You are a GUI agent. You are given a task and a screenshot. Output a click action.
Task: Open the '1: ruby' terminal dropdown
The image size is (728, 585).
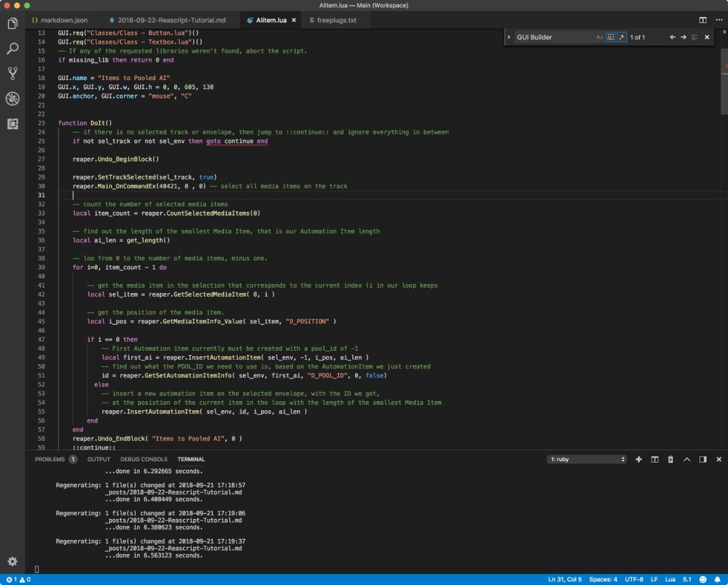586,459
